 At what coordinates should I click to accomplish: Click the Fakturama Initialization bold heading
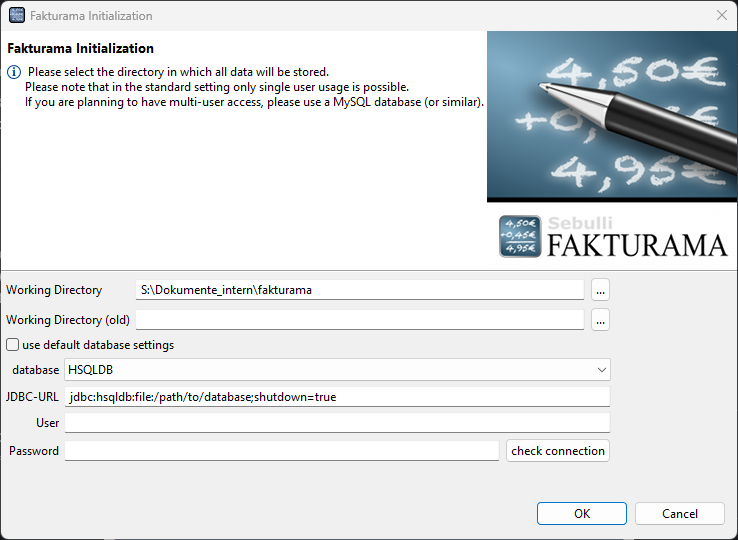80,48
